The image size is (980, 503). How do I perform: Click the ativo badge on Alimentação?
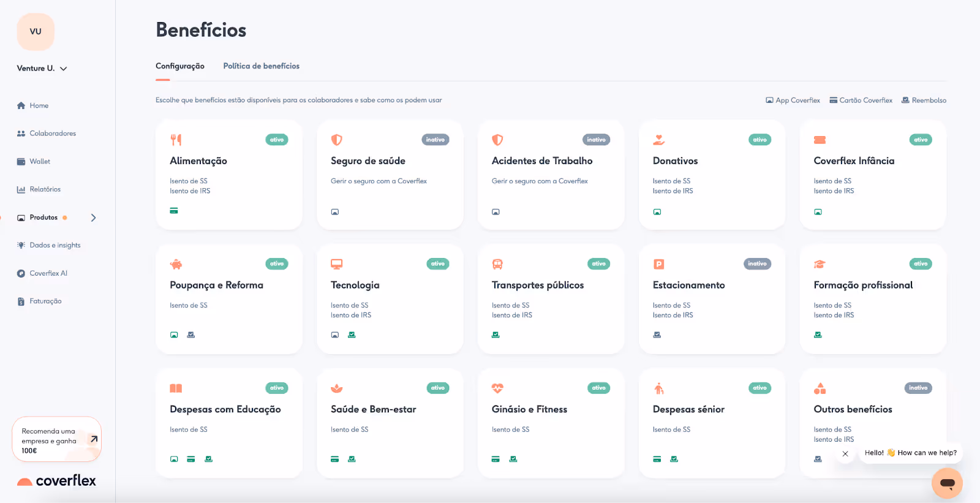277,140
